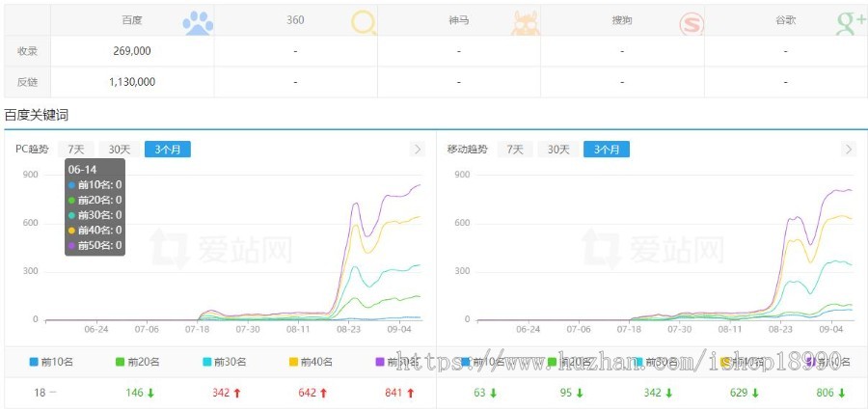
Task: Open the Baidu 收录 value 269,000
Action: click(132, 51)
